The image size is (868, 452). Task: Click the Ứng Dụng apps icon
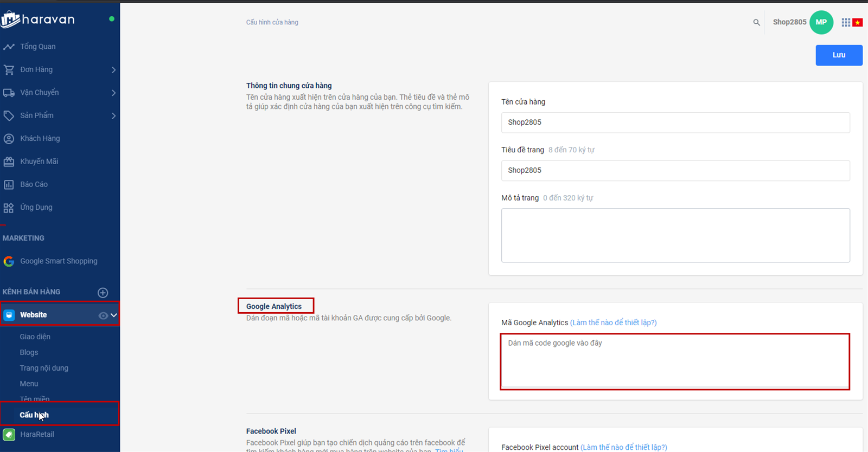9,208
